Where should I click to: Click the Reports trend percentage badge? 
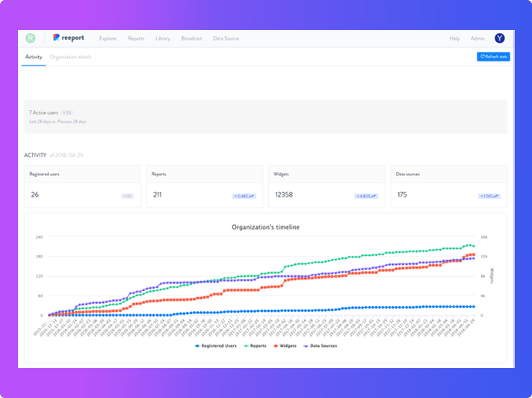[x=244, y=196]
